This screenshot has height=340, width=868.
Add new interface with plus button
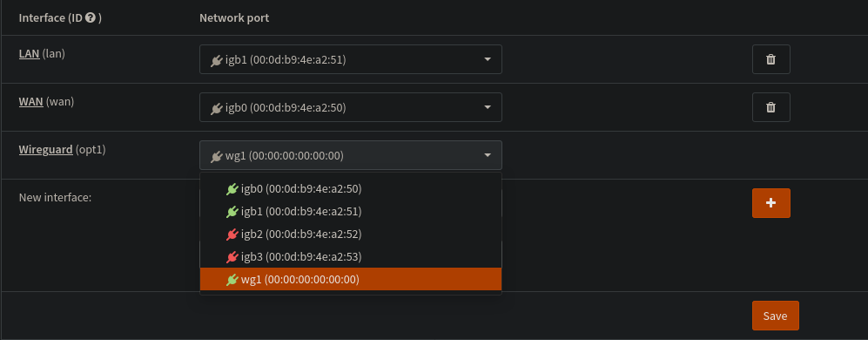(770, 203)
